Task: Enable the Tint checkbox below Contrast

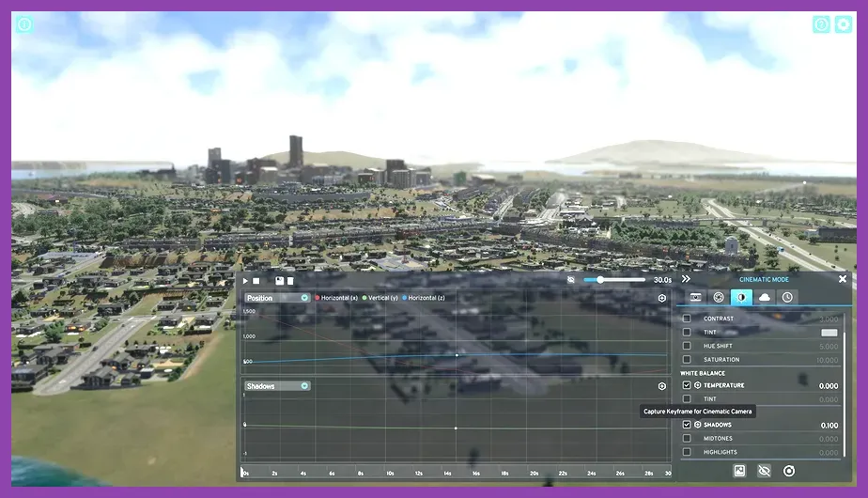Action: coord(687,332)
